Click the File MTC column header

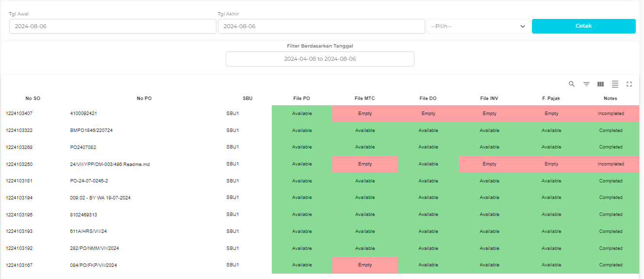(364, 98)
